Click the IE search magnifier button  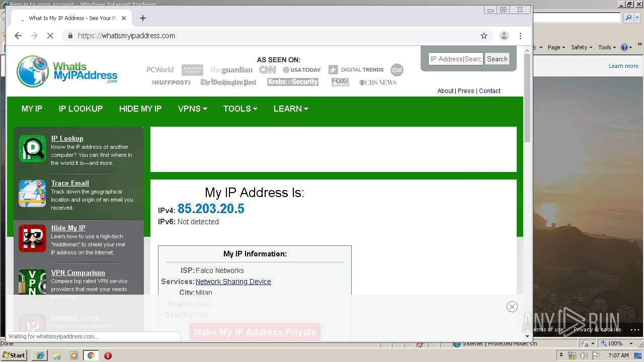[628, 18]
